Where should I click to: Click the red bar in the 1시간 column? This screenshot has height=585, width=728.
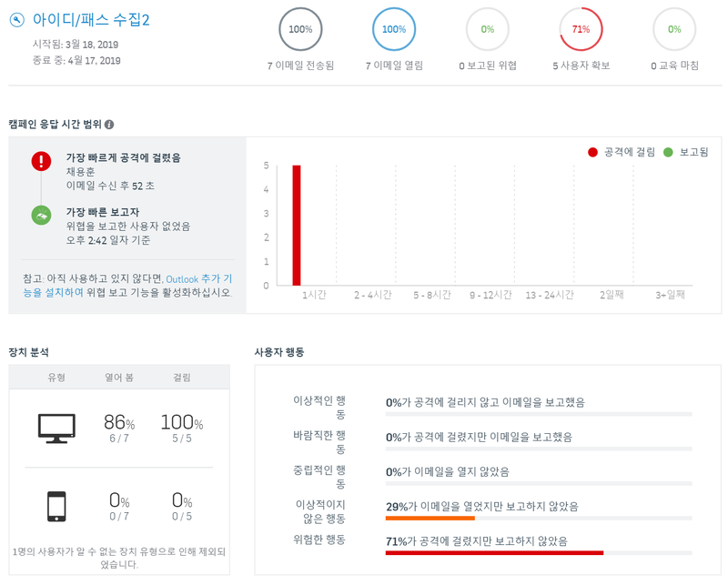click(x=297, y=226)
